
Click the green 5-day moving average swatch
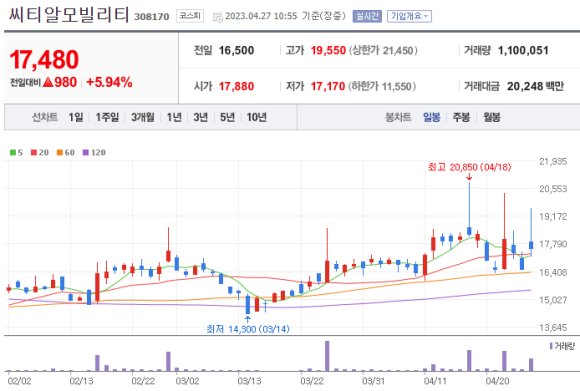13,152
